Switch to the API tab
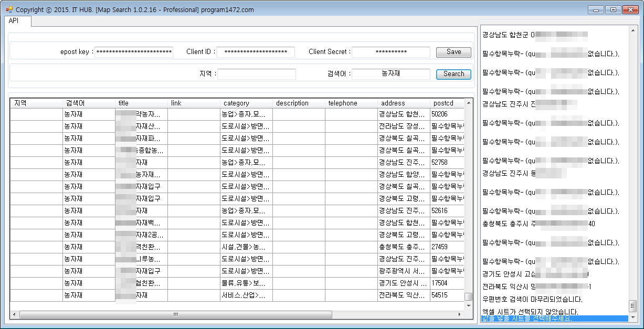 click(14, 21)
